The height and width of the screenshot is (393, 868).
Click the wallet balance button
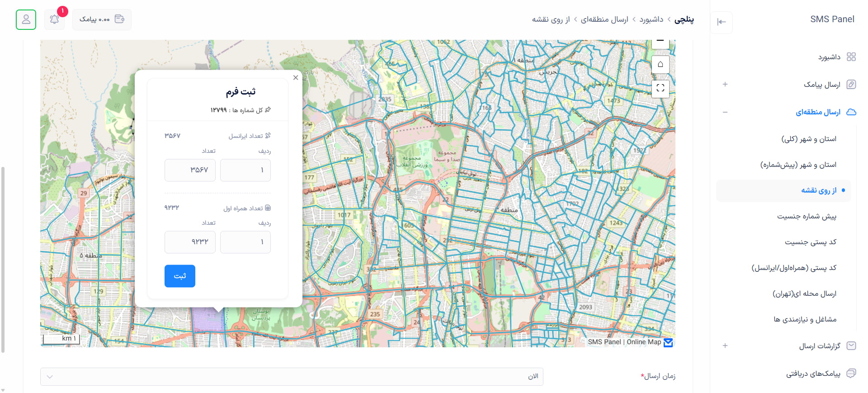coord(102,19)
